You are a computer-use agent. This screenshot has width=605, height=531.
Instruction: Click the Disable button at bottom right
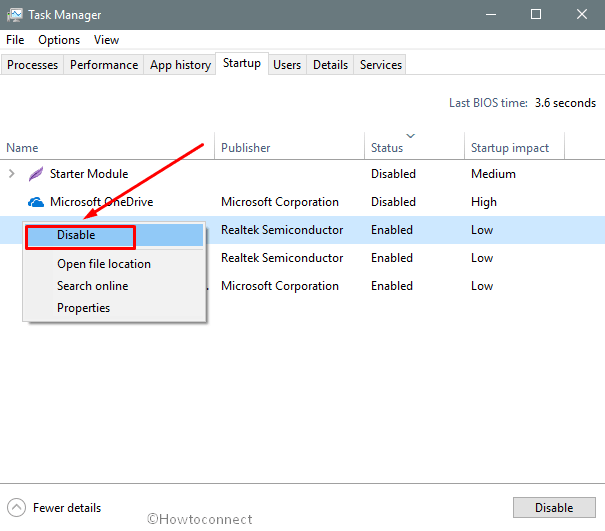[x=554, y=507]
